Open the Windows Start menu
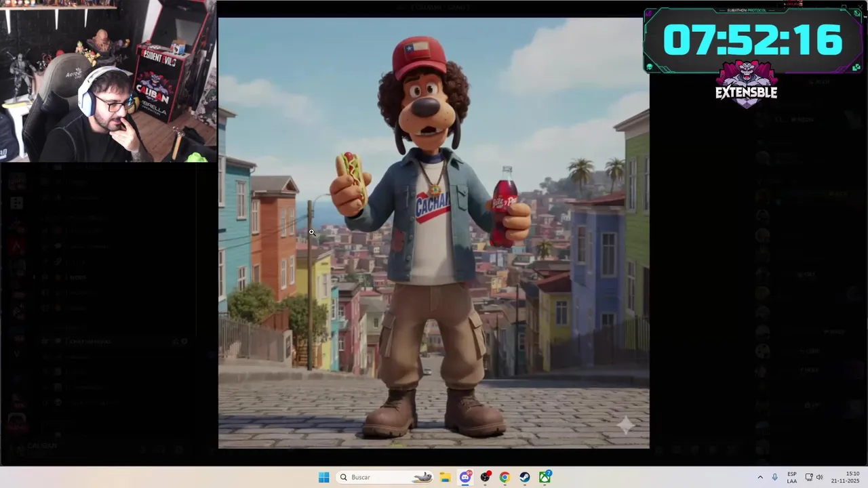This screenshot has width=868, height=488. click(x=323, y=477)
